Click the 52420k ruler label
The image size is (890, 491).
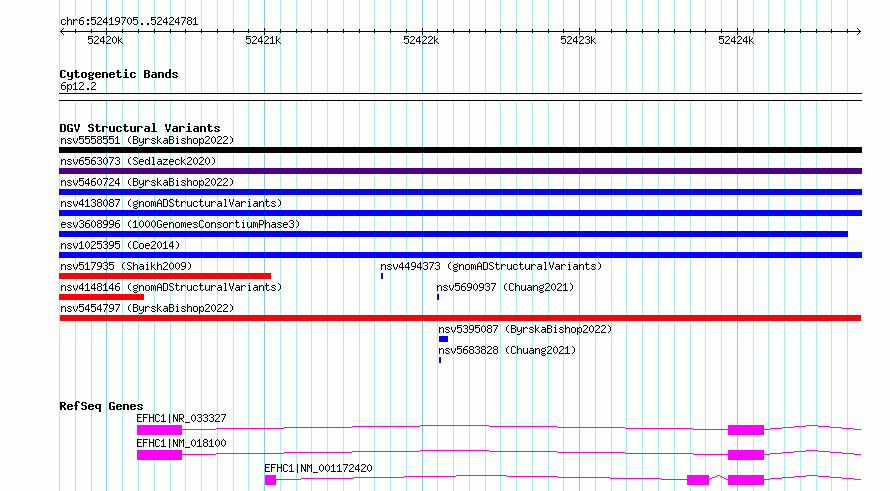tap(105, 40)
